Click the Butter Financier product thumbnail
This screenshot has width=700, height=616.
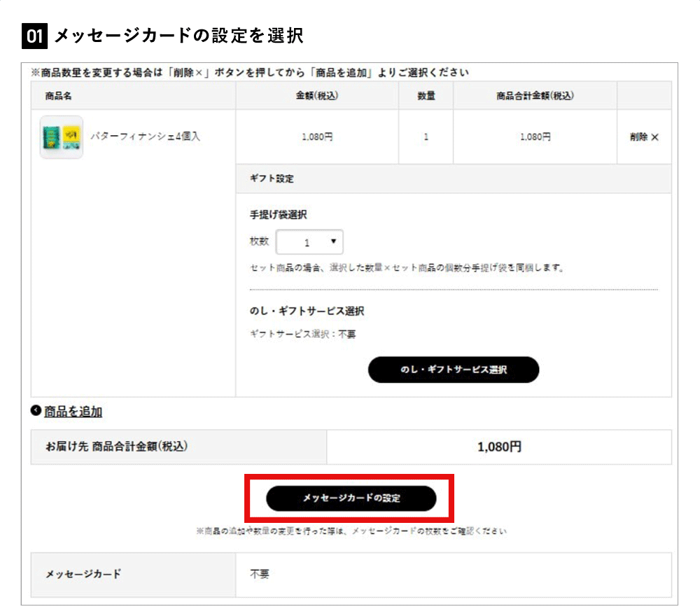(61, 137)
